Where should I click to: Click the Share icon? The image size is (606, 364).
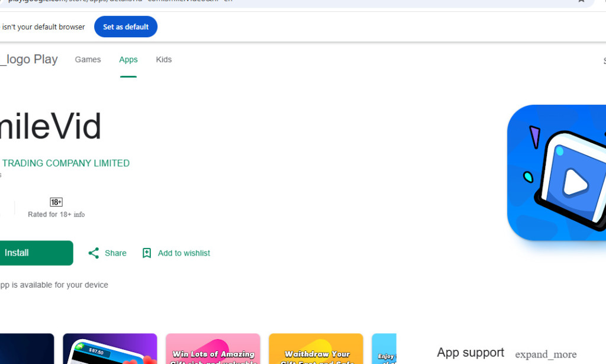(94, 253)
